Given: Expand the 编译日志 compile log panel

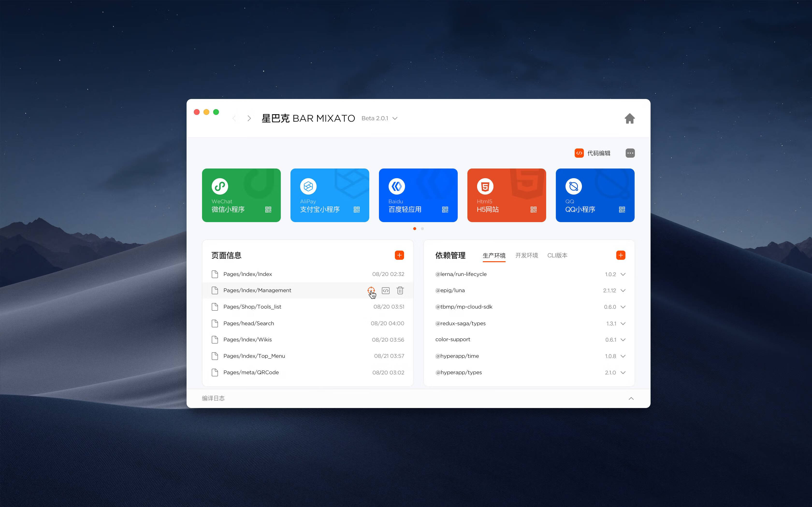Looking at the screenshot, I should pyautogui.click(x=631, y=398).
